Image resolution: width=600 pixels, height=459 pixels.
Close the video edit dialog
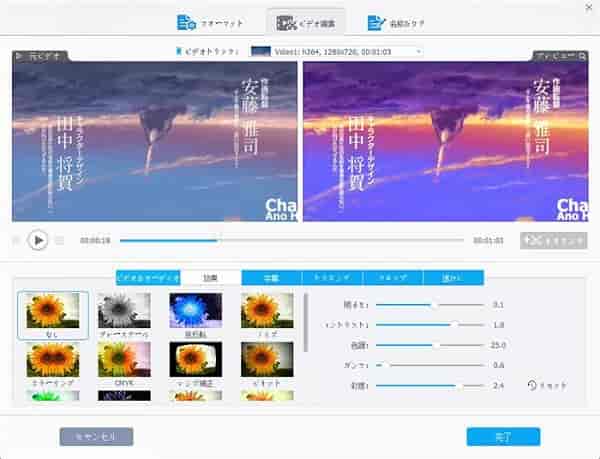coord(589,8)
